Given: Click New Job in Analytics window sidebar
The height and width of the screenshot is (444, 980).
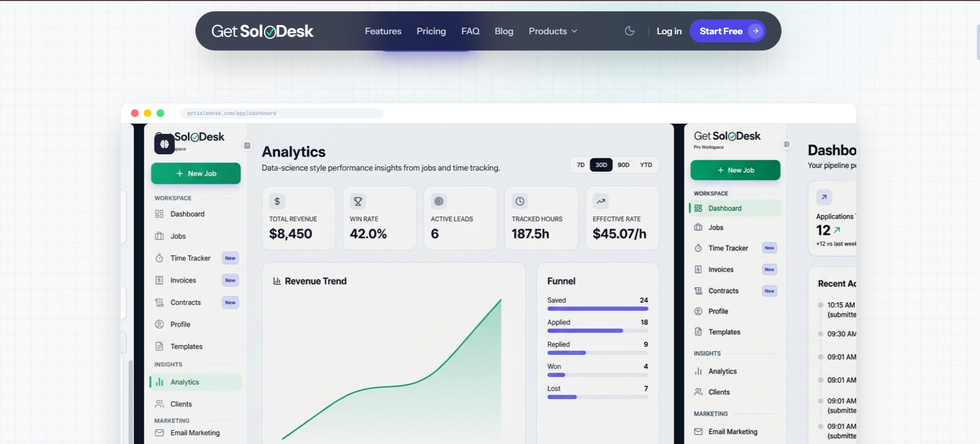Looking at the screenshot, I should pos(196,173).
